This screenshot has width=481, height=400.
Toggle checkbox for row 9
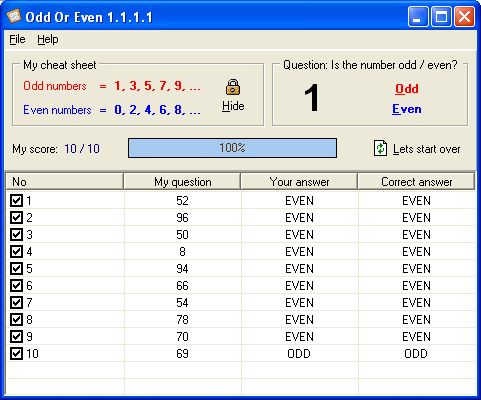coord(16,337)
